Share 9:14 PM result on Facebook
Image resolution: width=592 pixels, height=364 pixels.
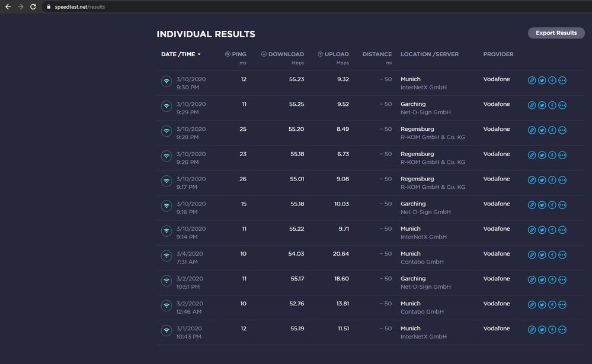(552, 230)
